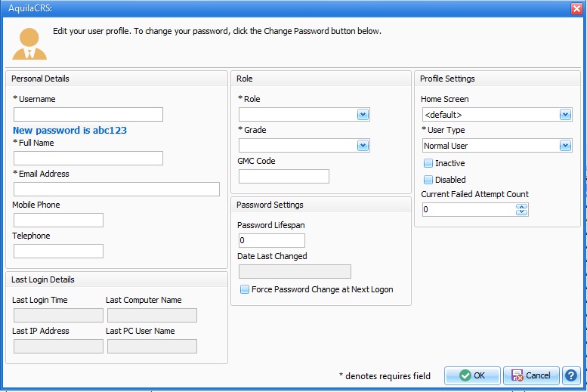This screenshot has width=587, height=392.
Task: Click the Telephone input box
Action: 58,252
